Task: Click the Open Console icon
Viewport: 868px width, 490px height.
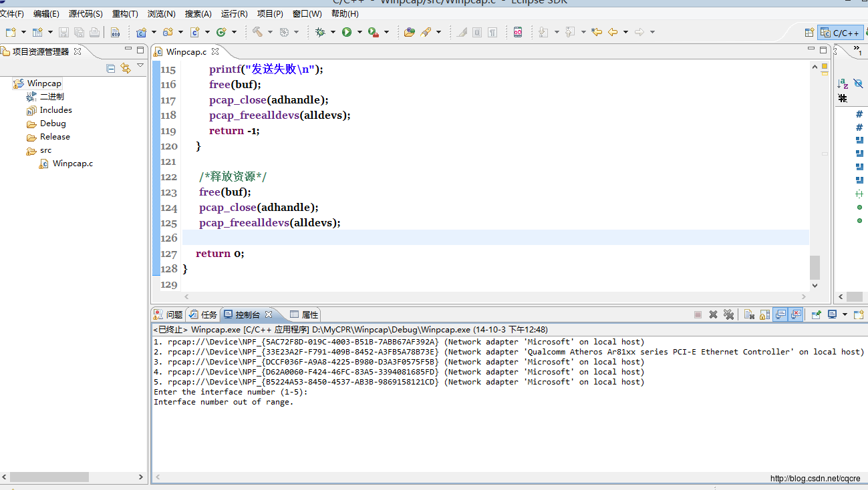Action: [x=858, y=314]
